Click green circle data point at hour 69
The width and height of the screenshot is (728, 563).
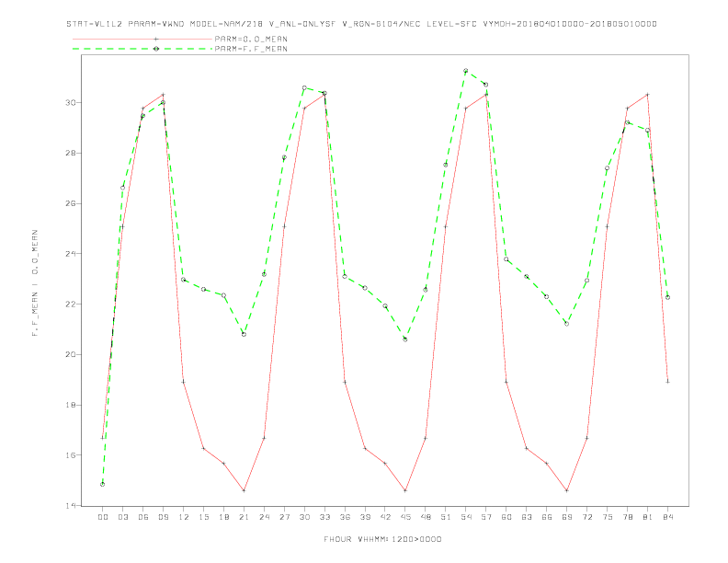point(567,324)
